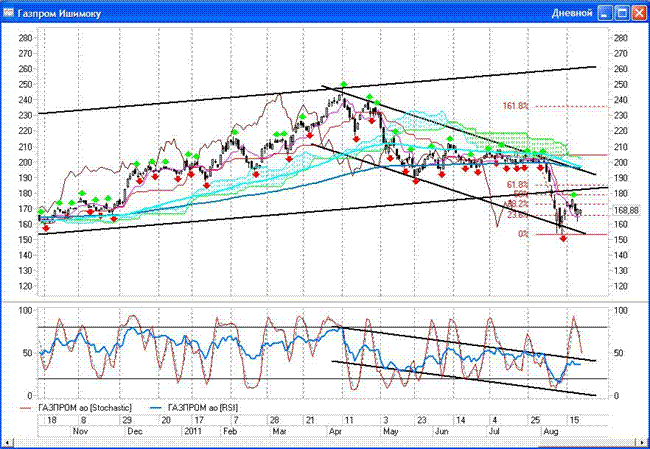Screen dimensions: 650x449
Task: Click the 'May' month label on time axis
Action: pos(390,431)
